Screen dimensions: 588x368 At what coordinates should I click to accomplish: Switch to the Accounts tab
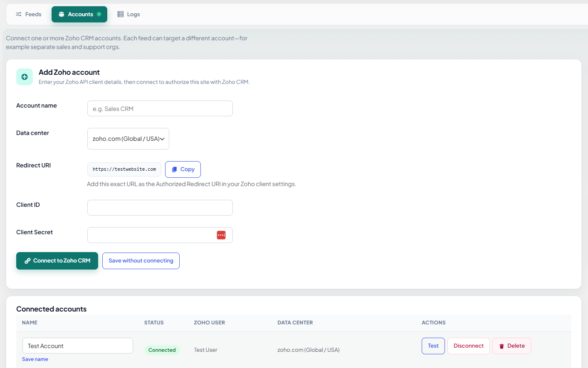[x=79, y=14]
